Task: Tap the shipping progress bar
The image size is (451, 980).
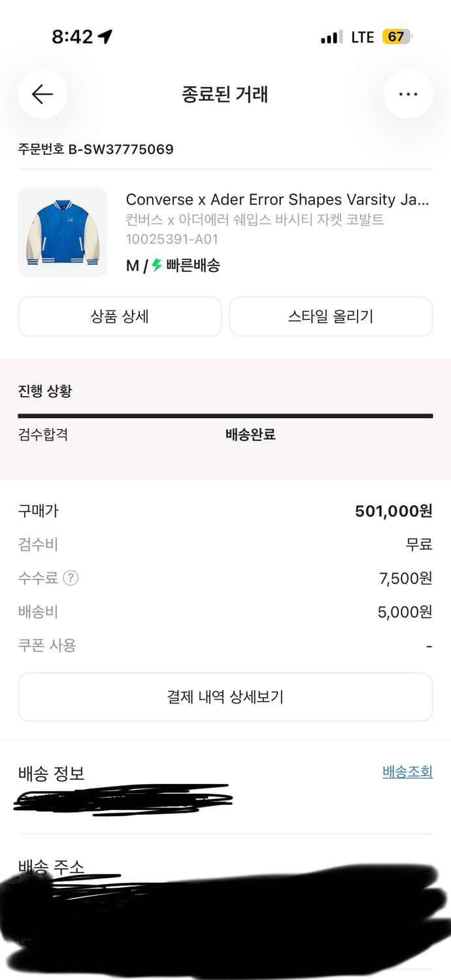Action: 225,414
